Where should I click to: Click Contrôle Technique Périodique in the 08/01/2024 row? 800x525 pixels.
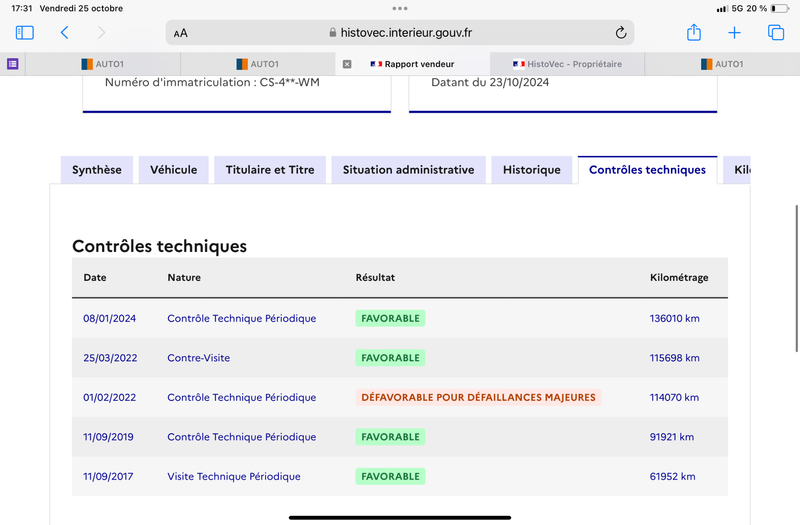pyautogui.click(x=242, y=318)
